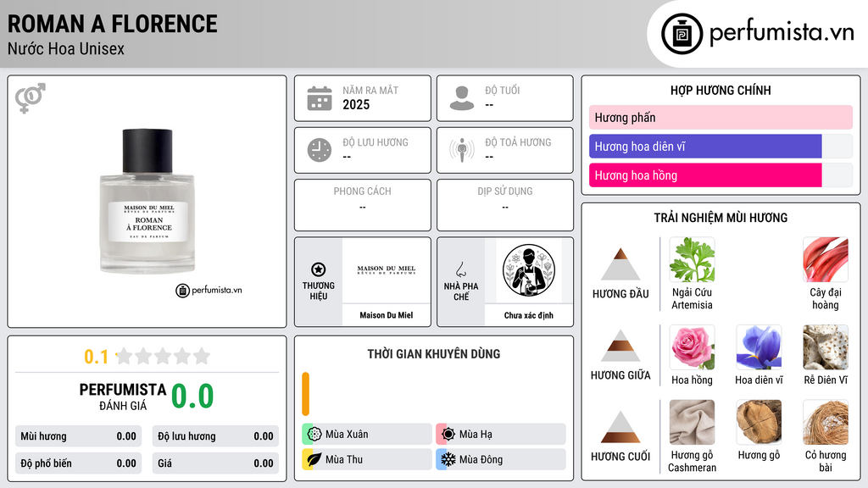Click the Dịp sử dụng card
The image size is (868, 488).
tap(505, 205)
